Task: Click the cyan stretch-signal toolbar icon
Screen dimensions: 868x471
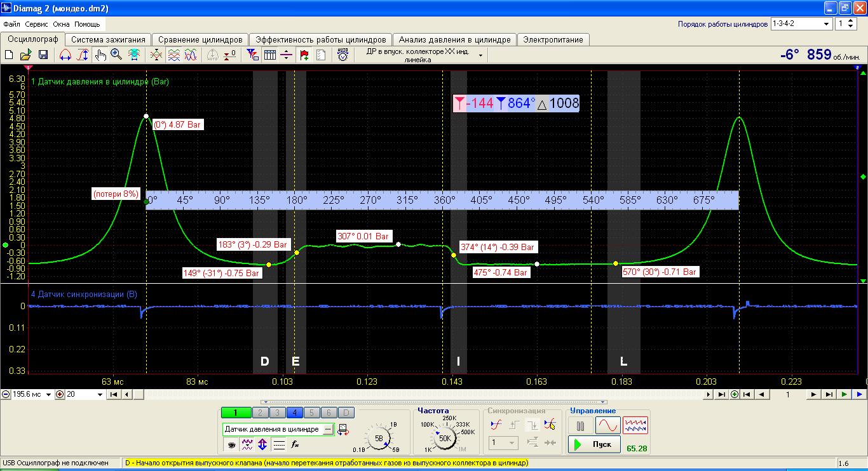Action: [x=134, y=55]
